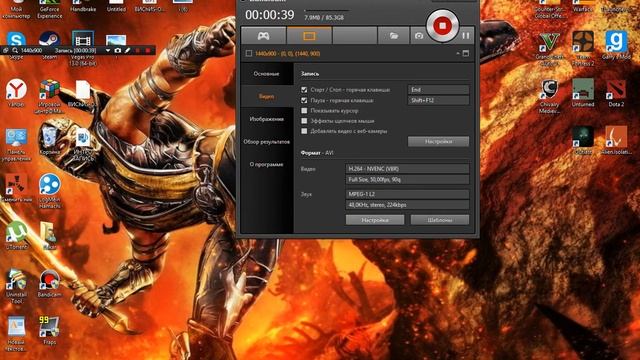This screenshot has width=640, height=360.
Task: Collapse Bandicam panel with small up arrow
Action: [458, 53]
